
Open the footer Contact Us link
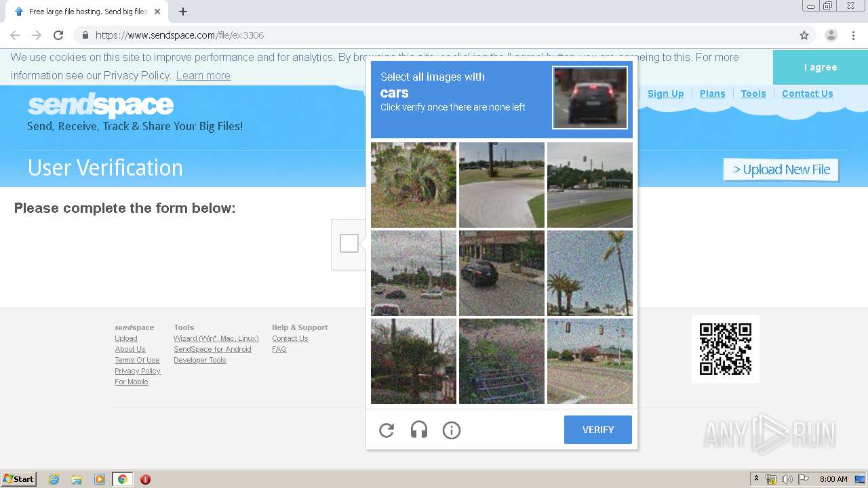(290, 338)
